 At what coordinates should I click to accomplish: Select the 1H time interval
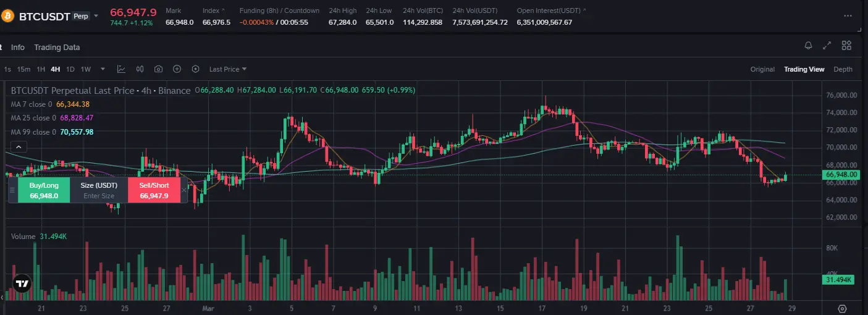coord(41,69)
